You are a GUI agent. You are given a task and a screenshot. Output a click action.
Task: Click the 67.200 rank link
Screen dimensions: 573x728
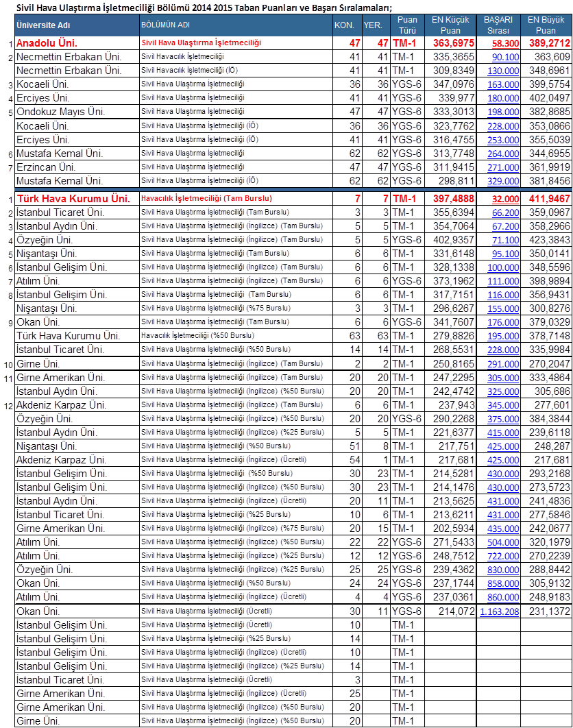coord(505,226)
